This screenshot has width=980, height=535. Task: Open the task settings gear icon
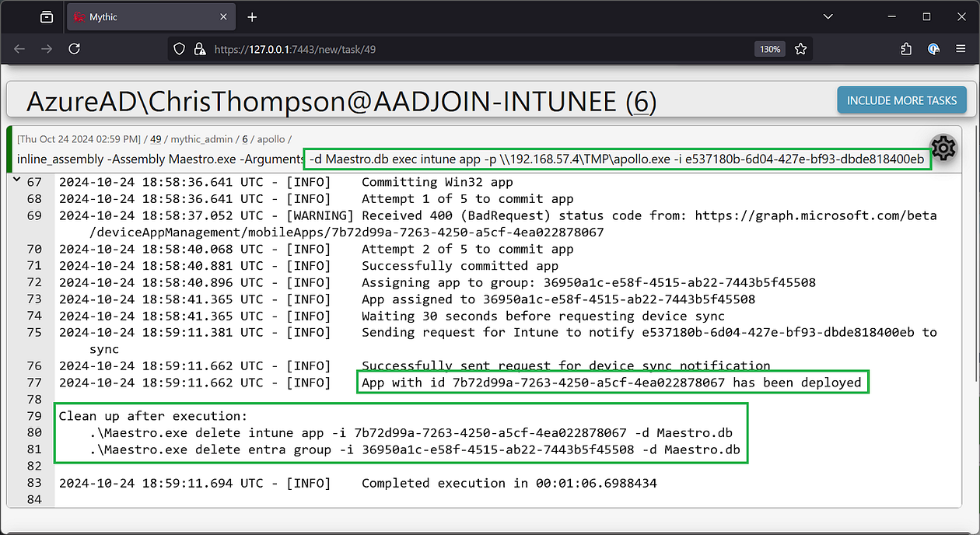[x=943, y=147]
